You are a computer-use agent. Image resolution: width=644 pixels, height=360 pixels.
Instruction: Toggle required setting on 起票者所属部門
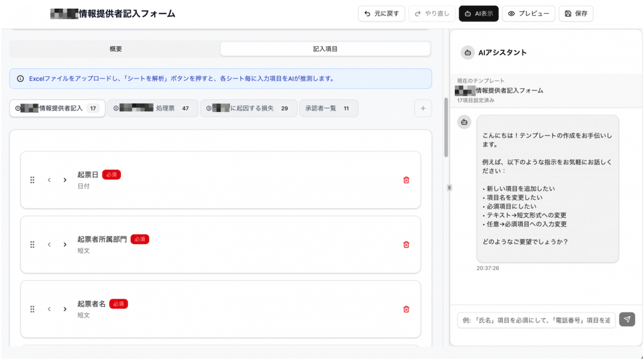140,239
